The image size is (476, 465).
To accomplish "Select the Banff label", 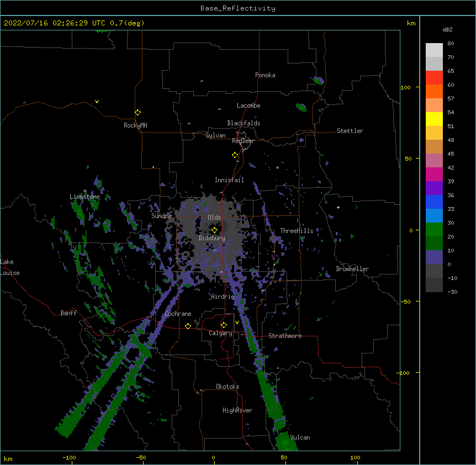I will click(68, 313).
